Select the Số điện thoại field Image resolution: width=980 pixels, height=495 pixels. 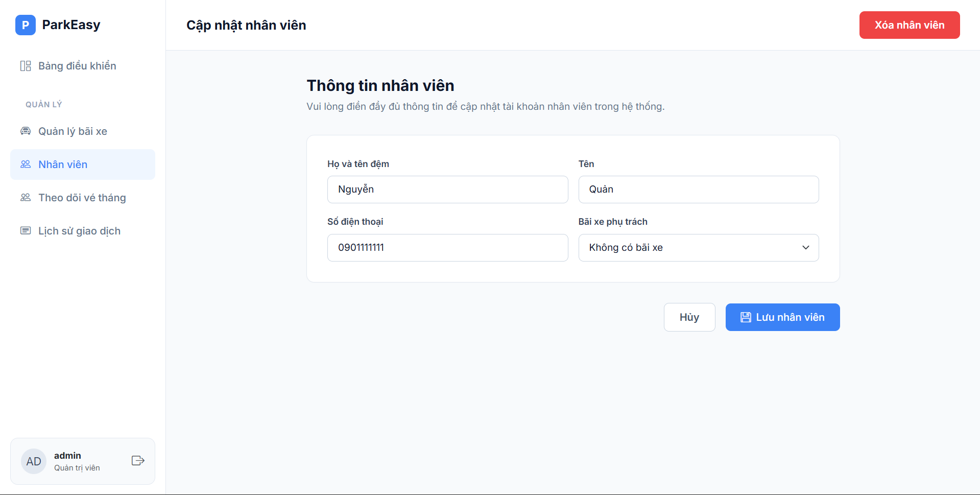(447, 248)
